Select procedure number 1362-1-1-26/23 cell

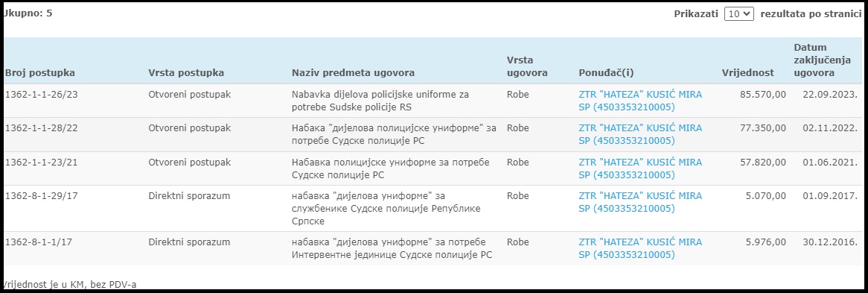click(x=42, y=95)
